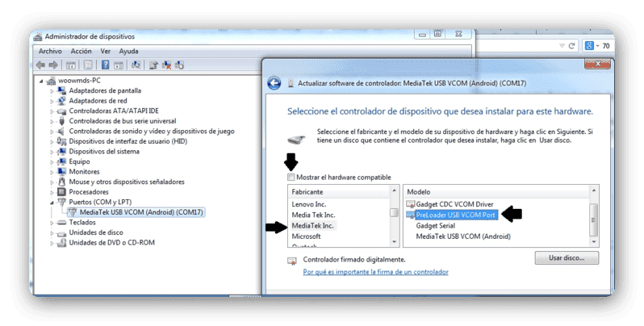Click the Usar disco button
This screenshot has width=644, height=326.
(x=567, y=258)
